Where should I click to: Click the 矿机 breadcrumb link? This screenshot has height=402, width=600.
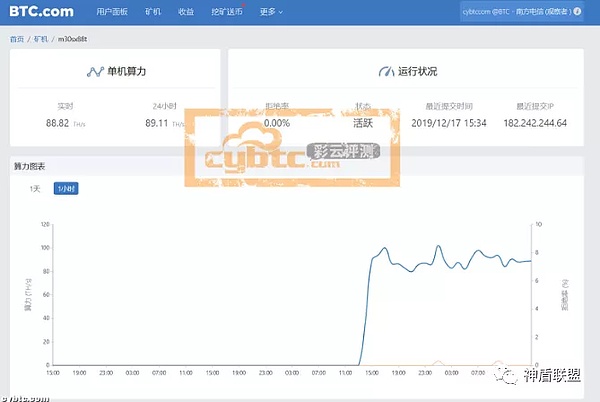pos(41,38)
